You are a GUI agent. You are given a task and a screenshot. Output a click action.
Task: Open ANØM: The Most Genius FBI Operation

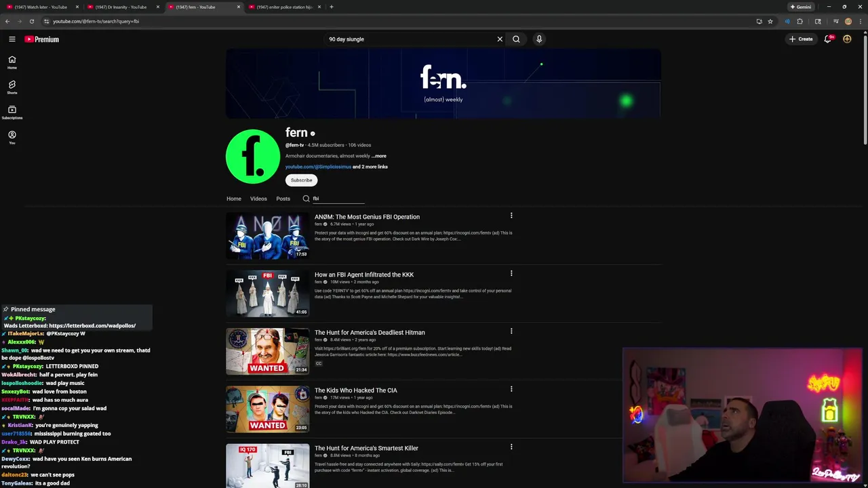(367, 217)
